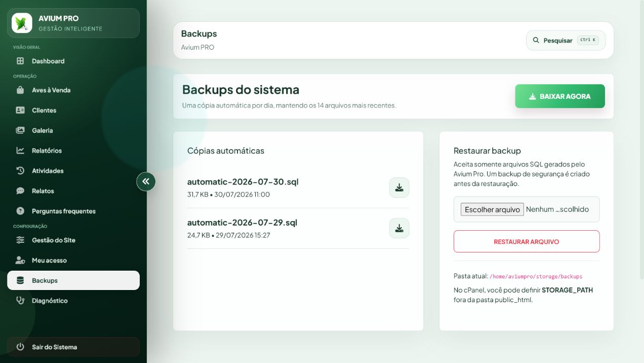Click the magnifier icon in Pesquisar
Screen dimensions: 644x363
point(536,40)
